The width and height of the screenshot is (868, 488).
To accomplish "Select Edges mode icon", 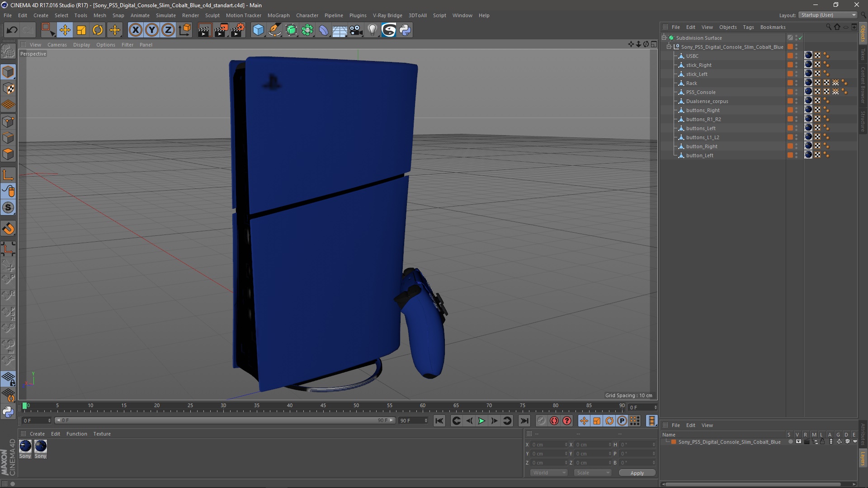I will pos(8,138).
